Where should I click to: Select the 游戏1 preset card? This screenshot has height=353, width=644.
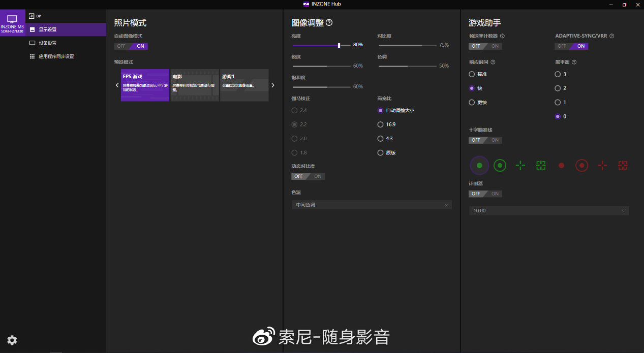pyautogui.click(x=244, y=85)
